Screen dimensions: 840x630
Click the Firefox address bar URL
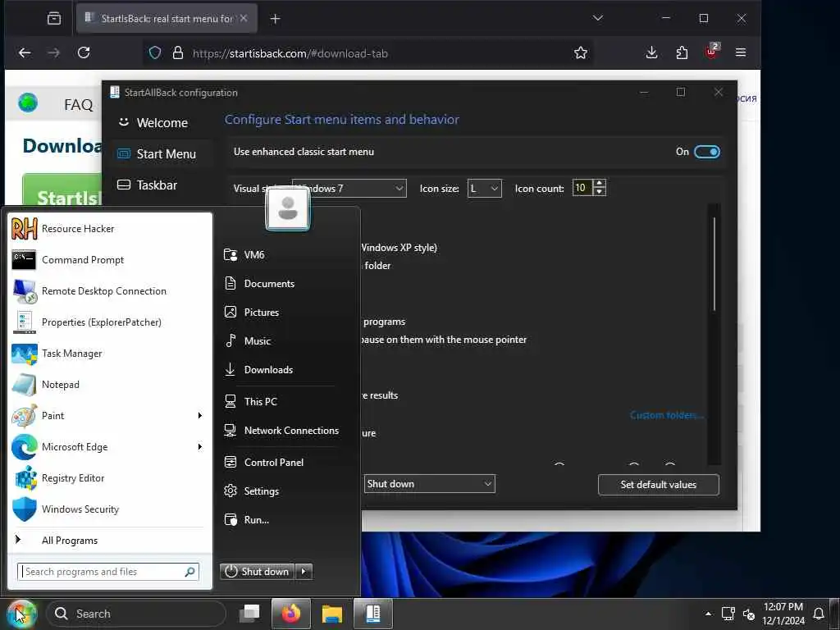pyautogui.click(x=290, y=53)
